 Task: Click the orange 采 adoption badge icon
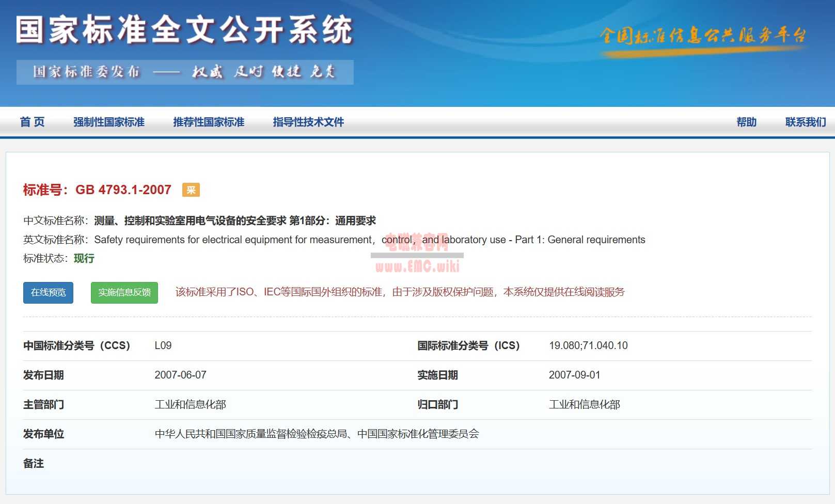tap(191, 190)
